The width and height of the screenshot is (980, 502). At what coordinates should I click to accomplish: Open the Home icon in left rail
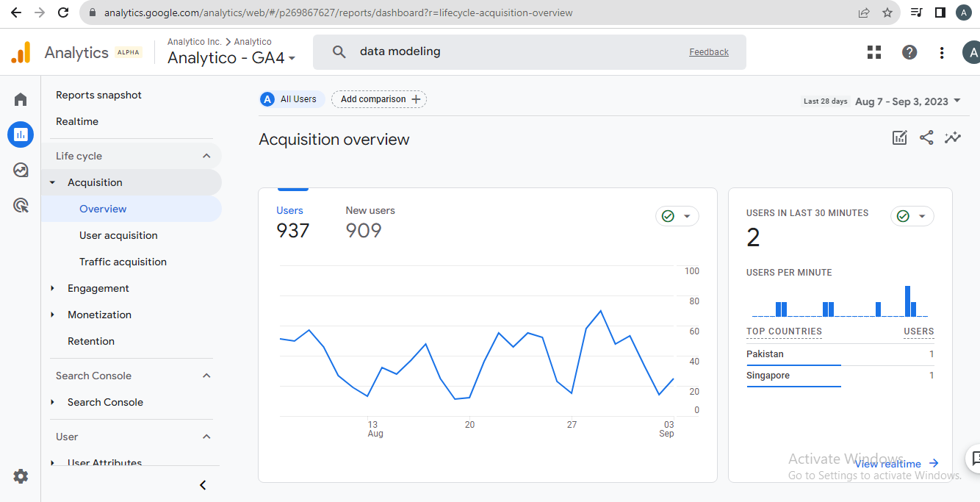21,99
